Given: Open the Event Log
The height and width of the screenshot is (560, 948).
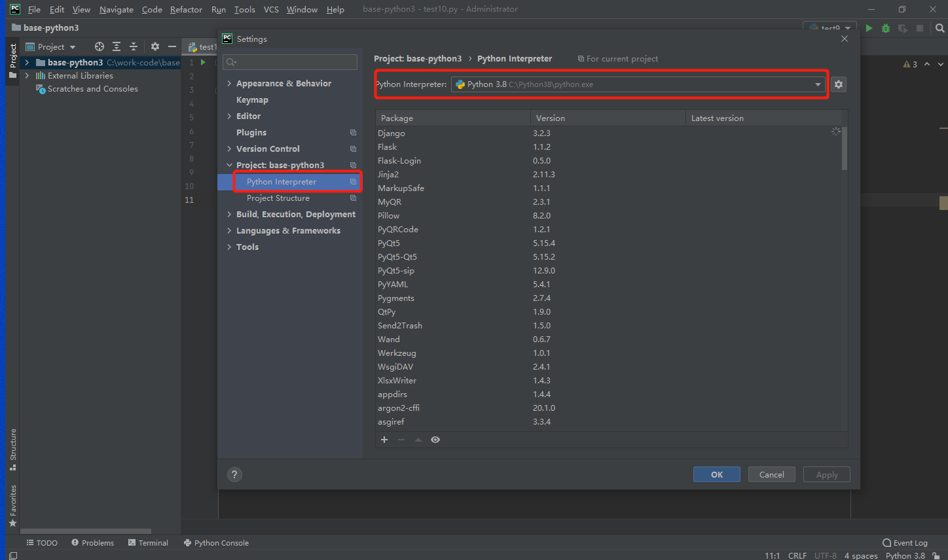Looking at the screenshot, I should (x=905, y=543).
